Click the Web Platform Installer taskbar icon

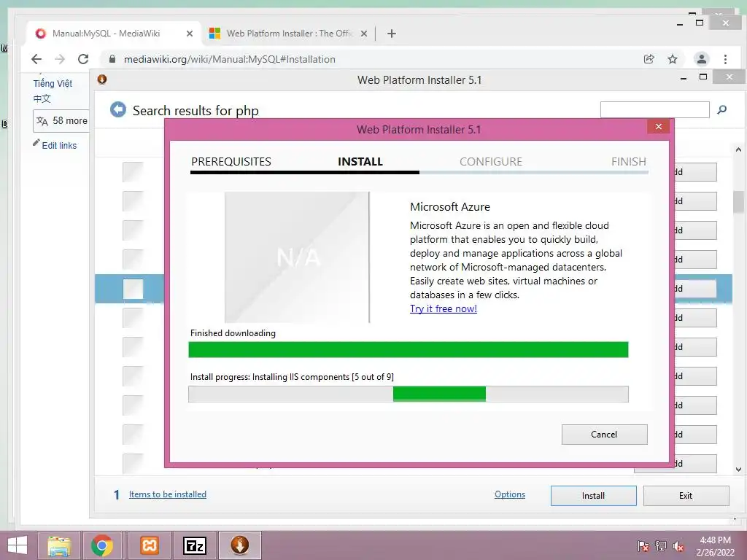pyautogui.click(x=239, y=545)
